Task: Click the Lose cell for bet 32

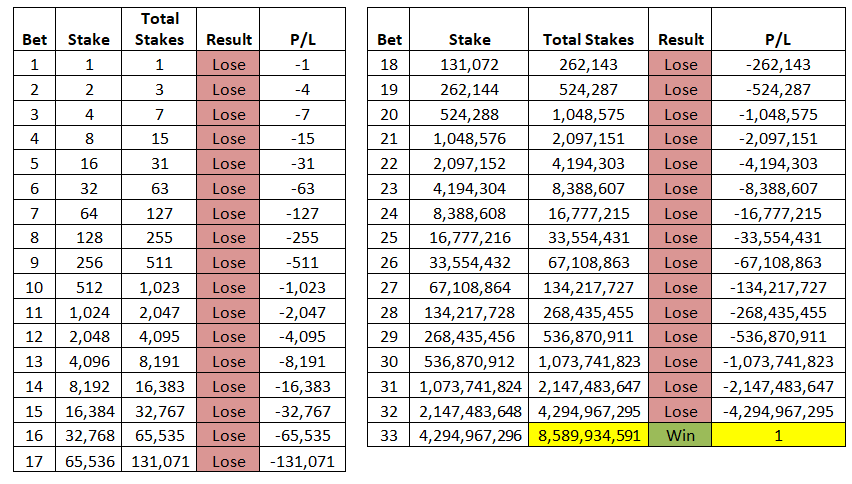Action: coord(680,411)
